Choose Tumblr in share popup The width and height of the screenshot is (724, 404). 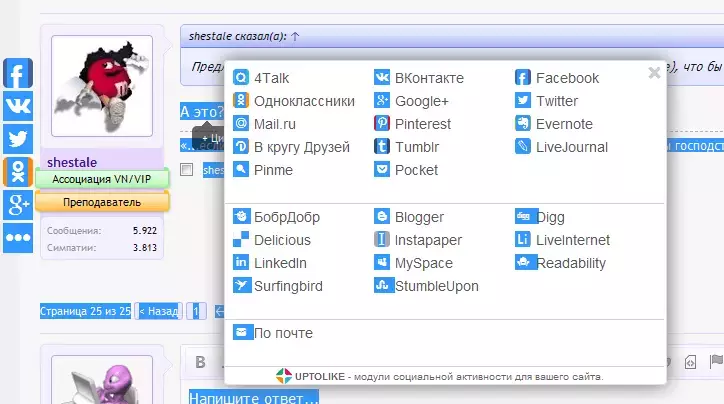(x=406, y=147)
